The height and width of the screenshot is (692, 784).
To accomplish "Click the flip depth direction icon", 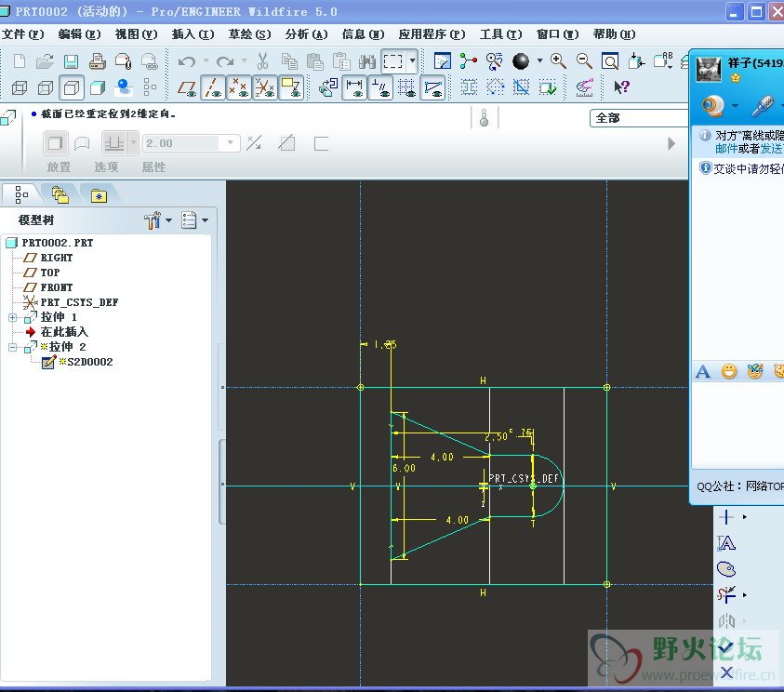I will [x=254, y=143].
